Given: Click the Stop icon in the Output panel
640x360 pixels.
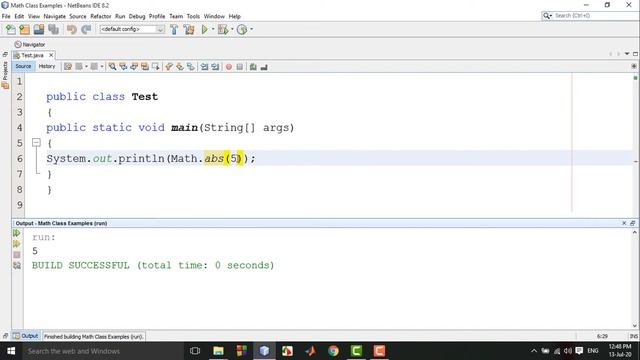Looking at the screenshot, I should pos(16,255).
